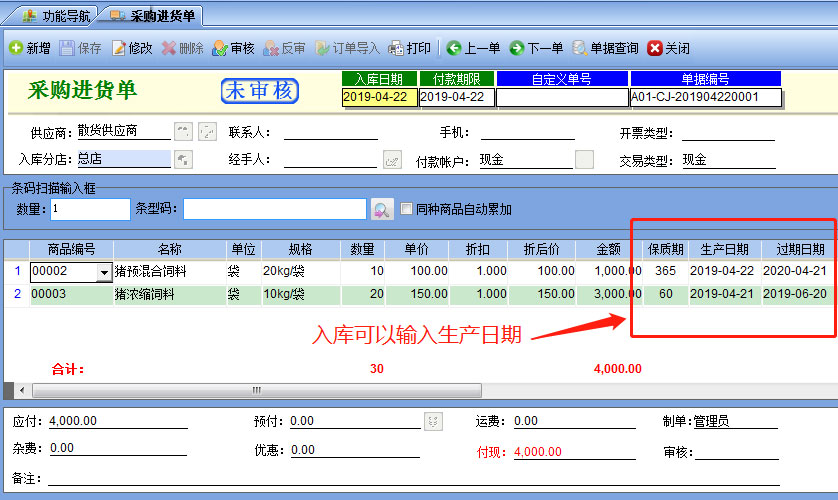Enable 同种商品自动累加 checkbox

click(x=406, y=209)
